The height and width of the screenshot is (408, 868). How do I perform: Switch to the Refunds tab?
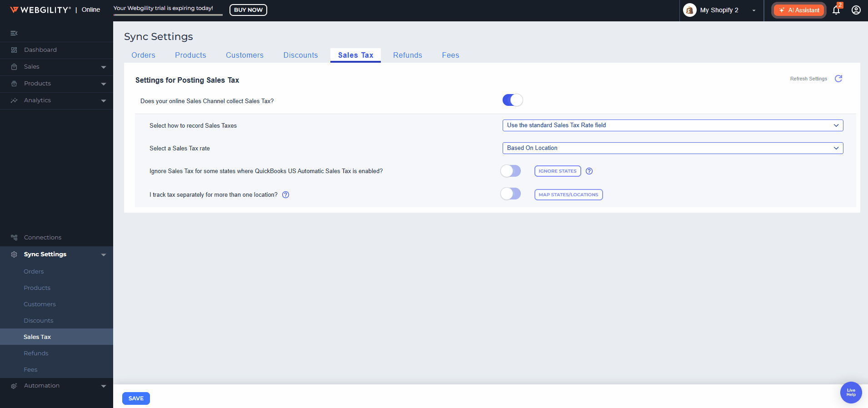tap(408, 55)
